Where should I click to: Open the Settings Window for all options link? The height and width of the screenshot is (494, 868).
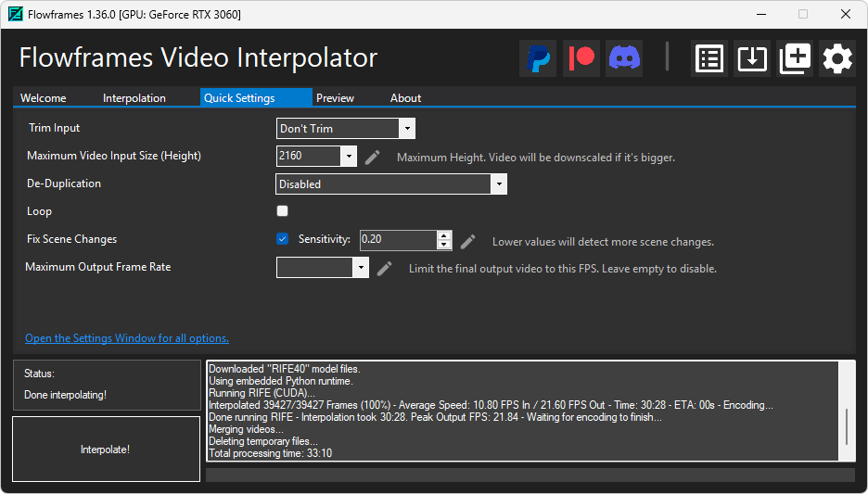(127, 338)
